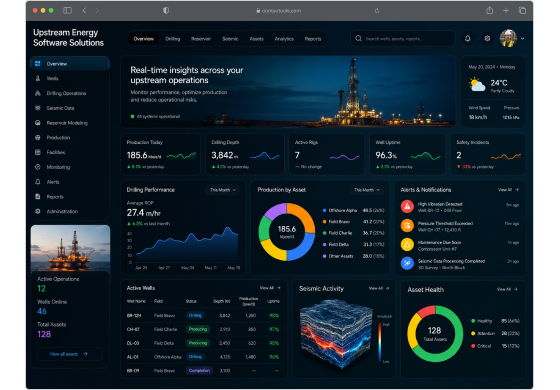560x390 pixels.
Task: Open the Alerts bell in sidebar
Action: tap(38, 182)
